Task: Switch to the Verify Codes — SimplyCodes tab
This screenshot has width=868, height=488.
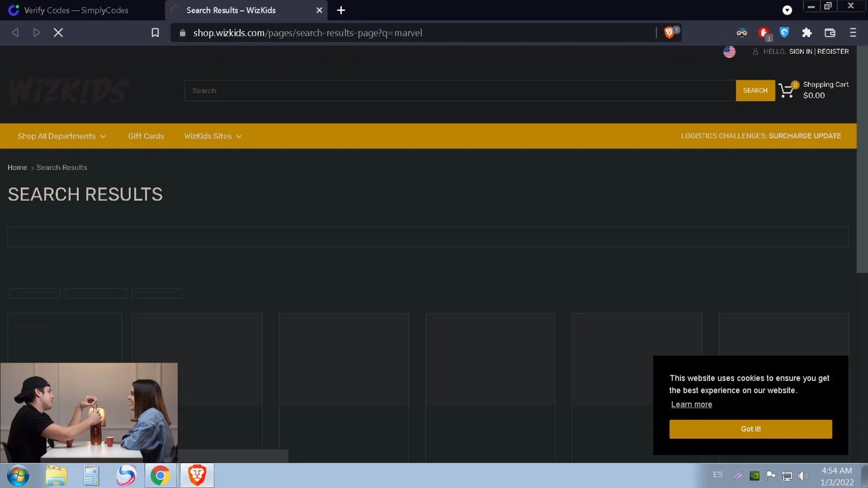Action: (x=82, y=10)
